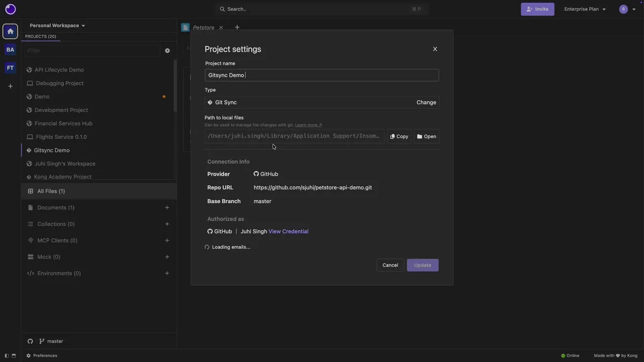The height and width of the screenshot is (362, 644).
Task: Click the Search bar
Action: 322,9
